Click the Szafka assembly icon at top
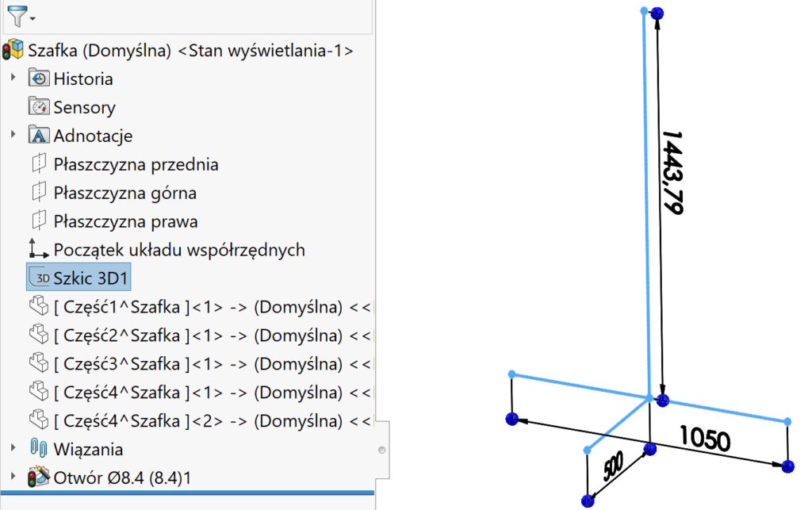Viewport: 812px width, 510px height. 13,50
